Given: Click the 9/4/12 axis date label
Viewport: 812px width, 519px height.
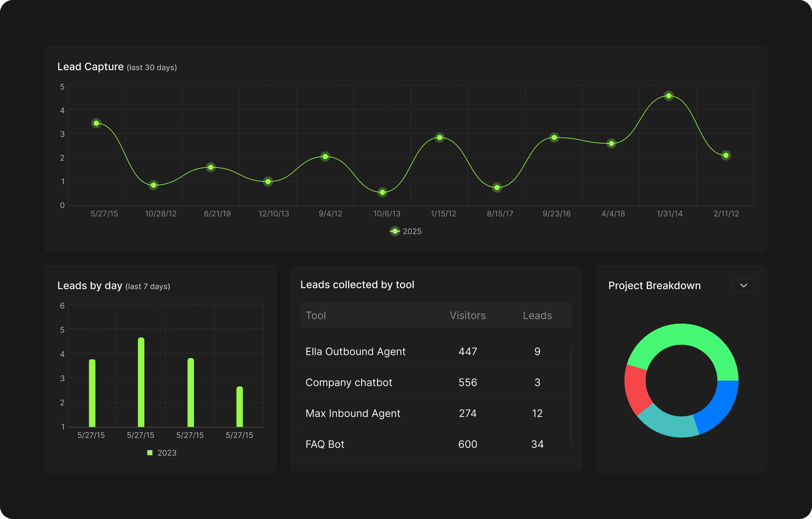Looking at the screenshot, I should 330,214.
